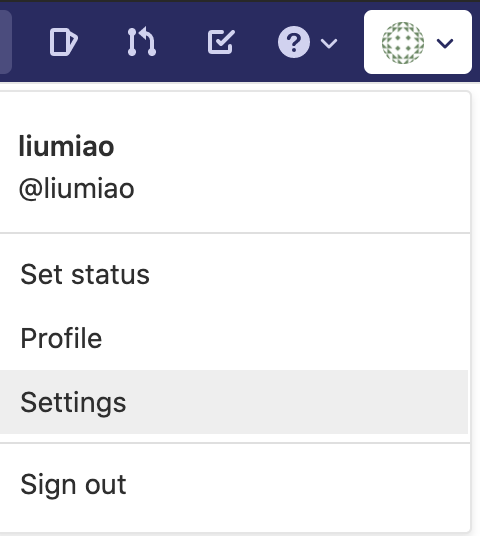Click the bold liumiao name
480x536 pixels.
[66, 146]
